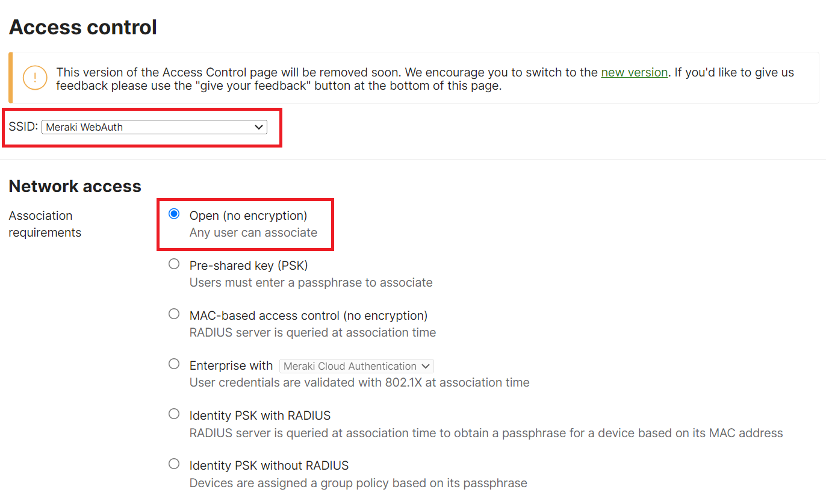This screenshot has width=826, height=504.
Task: Click 'Users must enter a passphrase' description text
Action: coord(311,282)
